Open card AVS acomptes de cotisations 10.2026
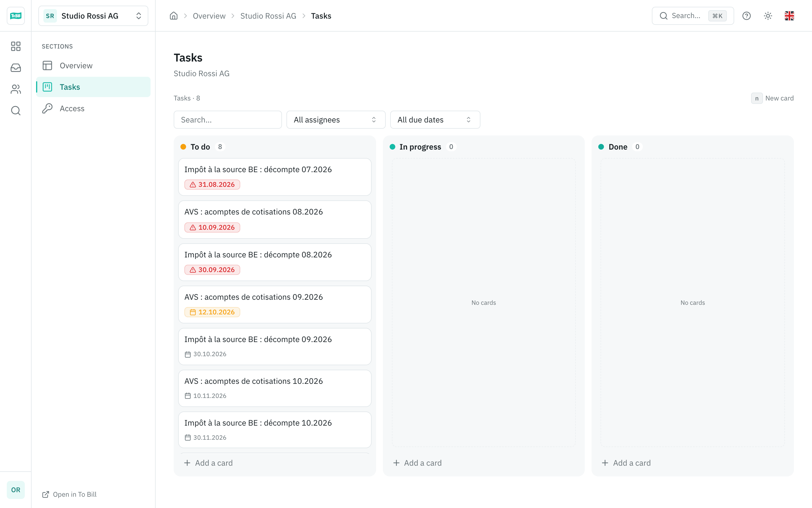812x508 pixels. pyautogui.click(x=275, y=388)
